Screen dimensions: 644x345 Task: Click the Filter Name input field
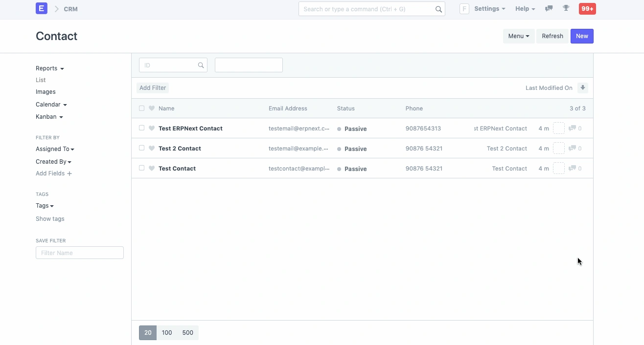[x=79, y=253]
